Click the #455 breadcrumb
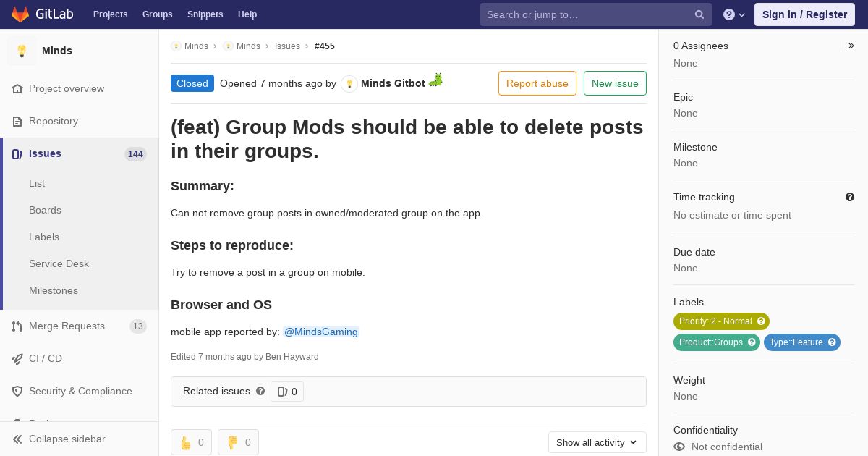The width and height of the screenshot is (868, 456). point(325,46)
